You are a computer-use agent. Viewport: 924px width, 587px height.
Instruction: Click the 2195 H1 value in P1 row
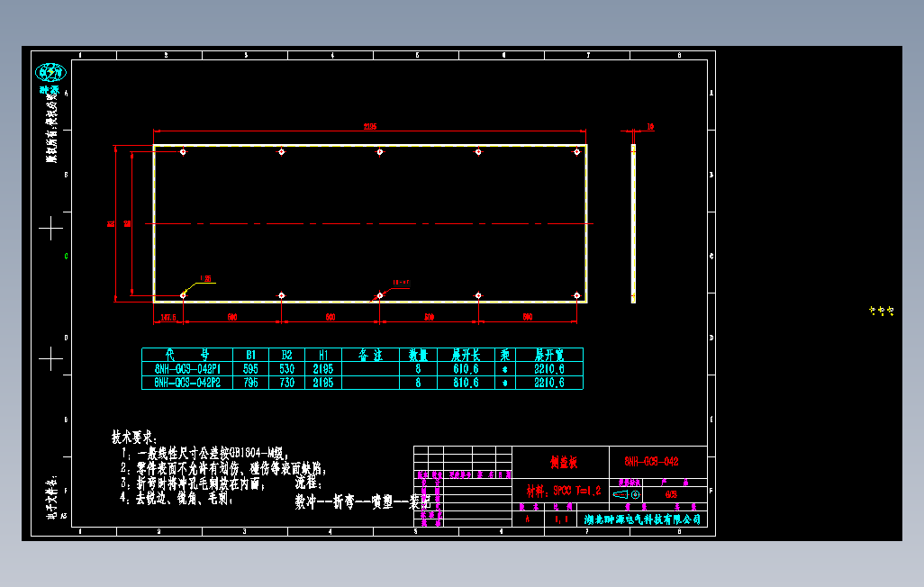pyautogui.click(x=323, y=369)
